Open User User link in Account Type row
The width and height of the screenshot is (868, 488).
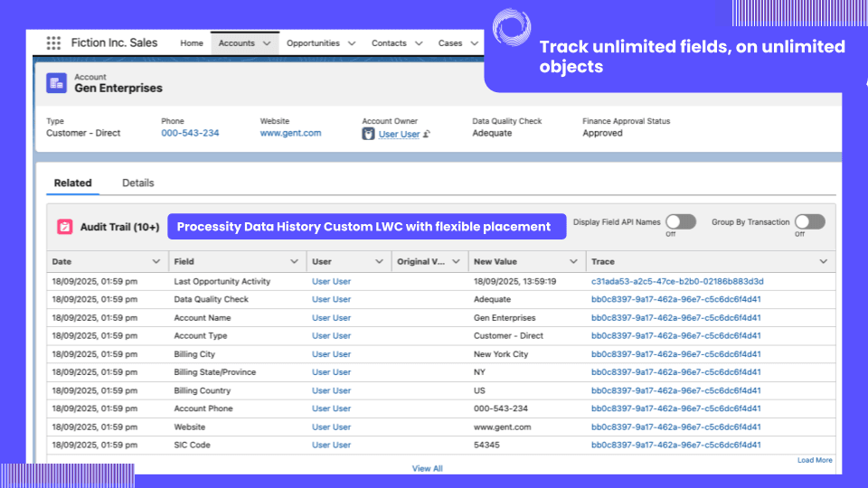click(x=331, y=336)
